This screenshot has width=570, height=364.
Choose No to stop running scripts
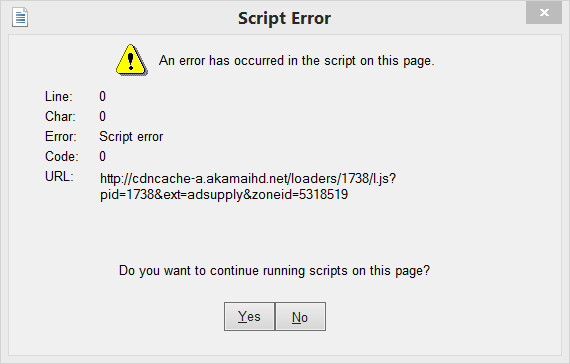point(300,316)
